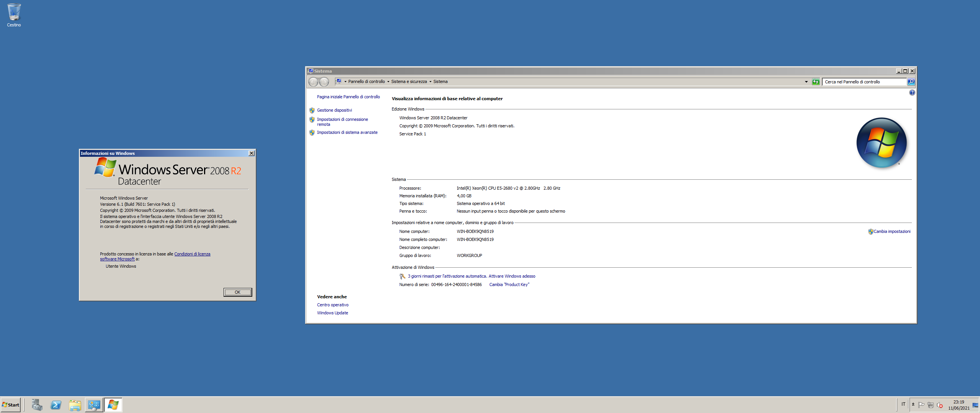Click the Control Panel icon in the address bar
The image size is (980, 413).
339,81
